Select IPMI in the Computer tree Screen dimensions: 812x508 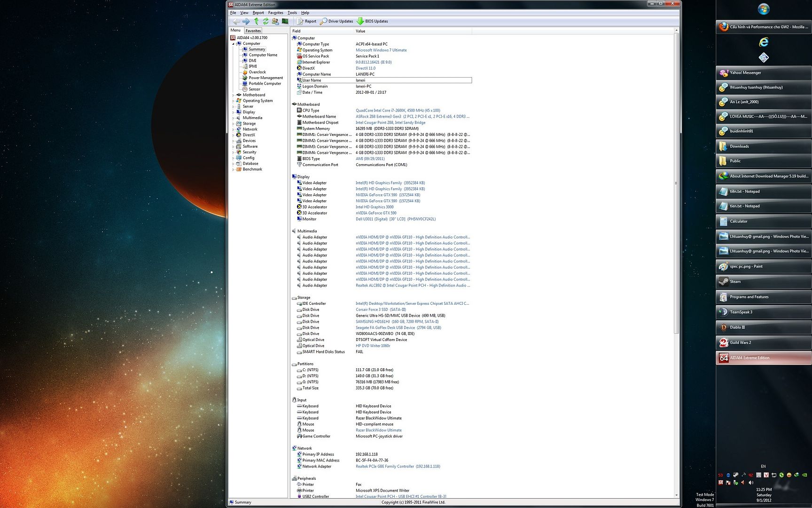click(x=253, y=66)
